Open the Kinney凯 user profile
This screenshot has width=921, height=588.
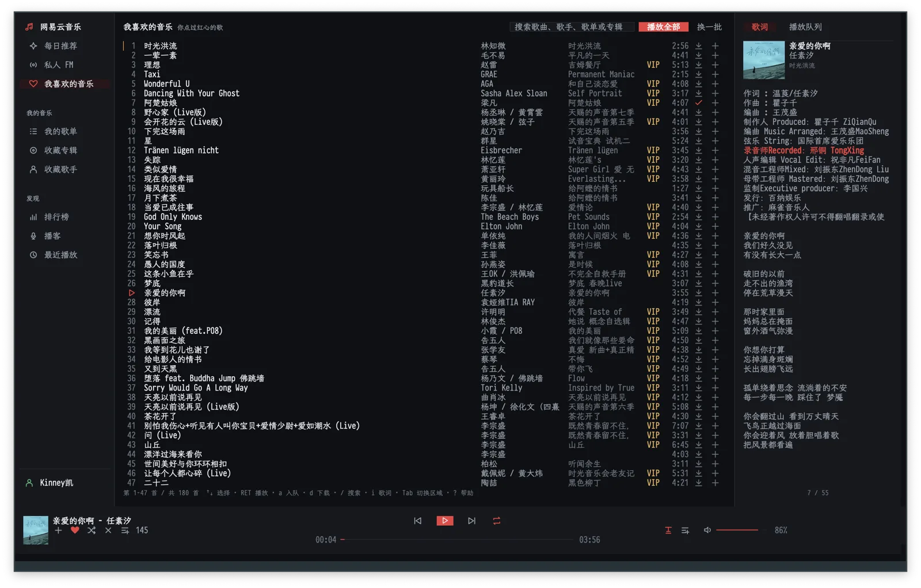pyautogui.click(x=50, y=483)
